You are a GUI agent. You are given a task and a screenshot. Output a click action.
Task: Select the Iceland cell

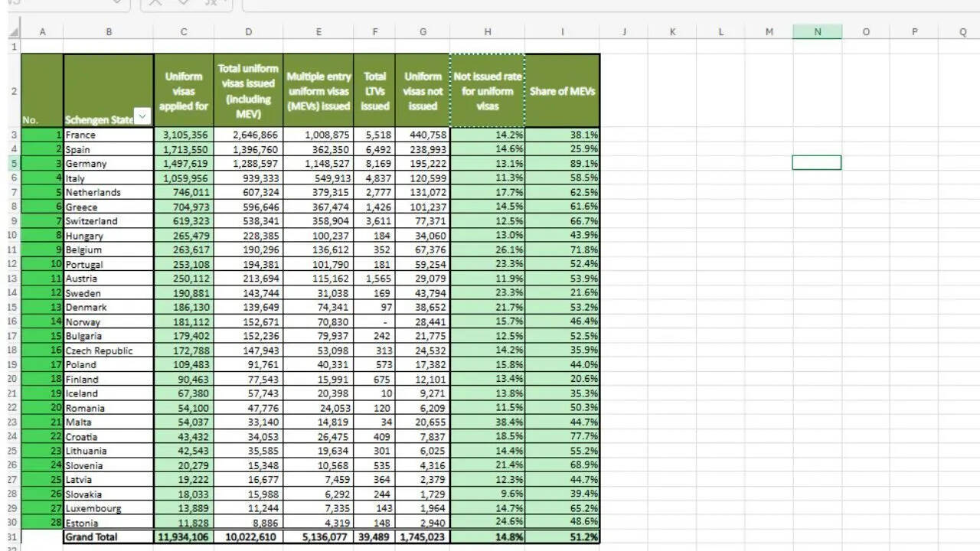point(108,393)
